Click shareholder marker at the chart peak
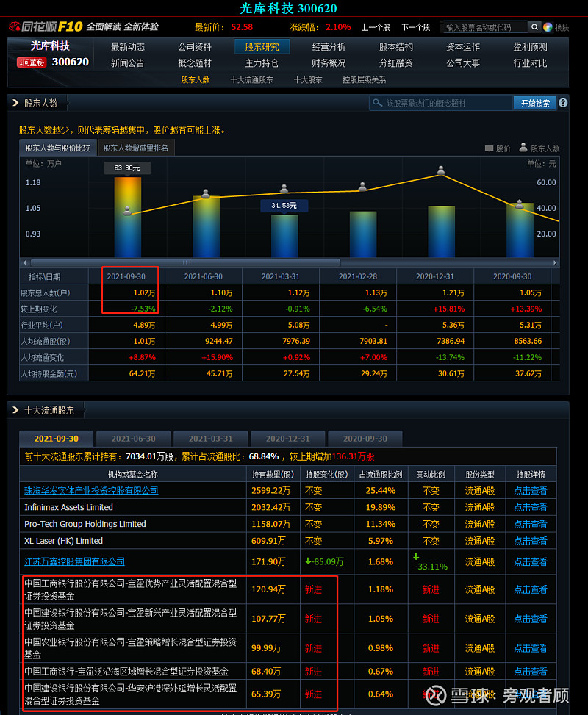 [441, 170]
